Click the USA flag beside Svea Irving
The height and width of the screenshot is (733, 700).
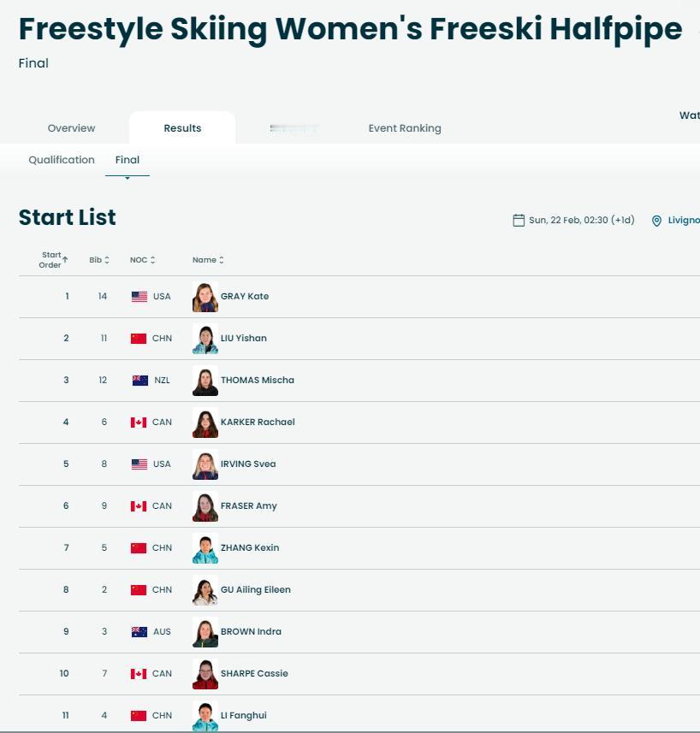pyautogui.click(x=139, y=464)
